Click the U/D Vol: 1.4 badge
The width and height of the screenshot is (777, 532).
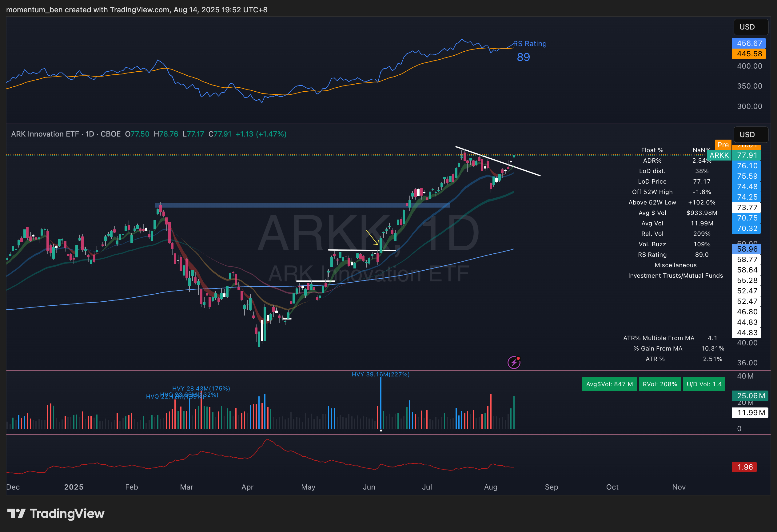704,384
